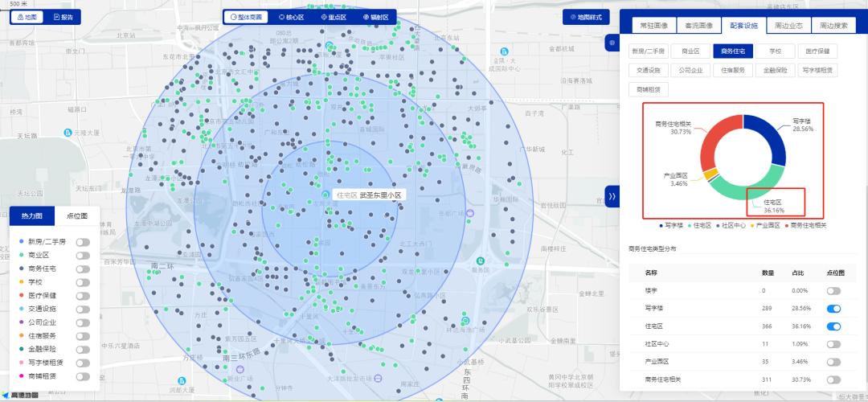The width and height of the screenshot is (868, 402).
Task: Choose the 学校 facility filter
Action: (775, 51)
